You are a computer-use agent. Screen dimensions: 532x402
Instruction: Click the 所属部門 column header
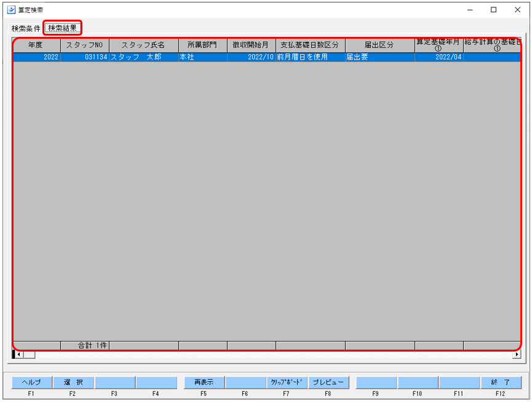click(202, 45)
